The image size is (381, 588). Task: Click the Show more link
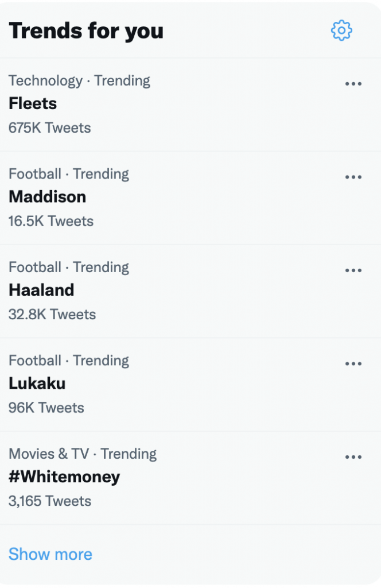click(50, 554)
